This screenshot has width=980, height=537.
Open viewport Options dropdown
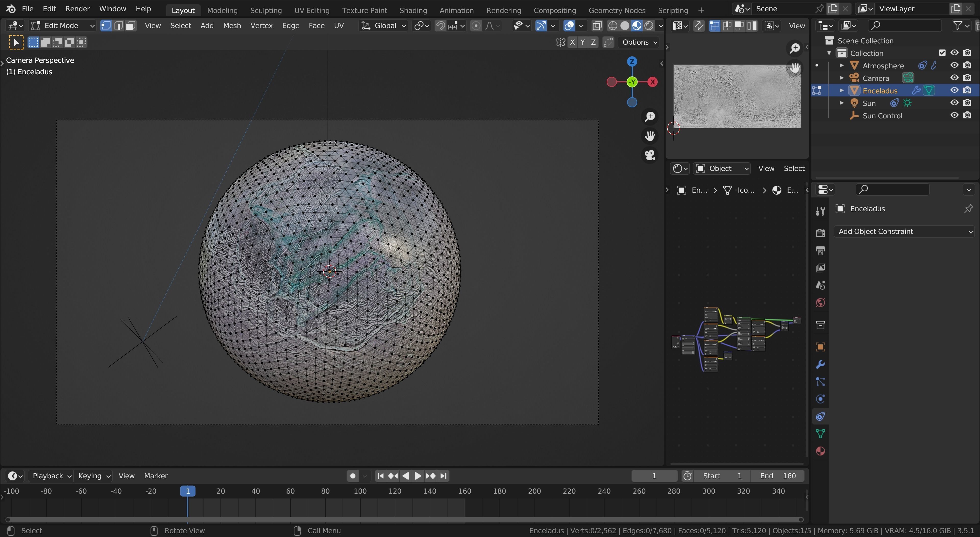coord(640,42)
